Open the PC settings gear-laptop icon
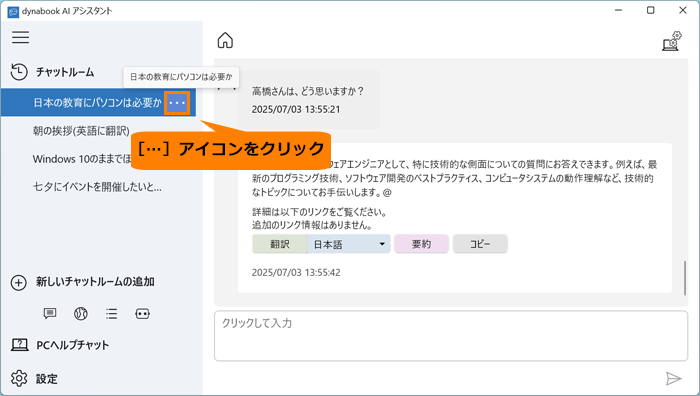This screenshot has width=700, height=396. [x=671, y=41]
